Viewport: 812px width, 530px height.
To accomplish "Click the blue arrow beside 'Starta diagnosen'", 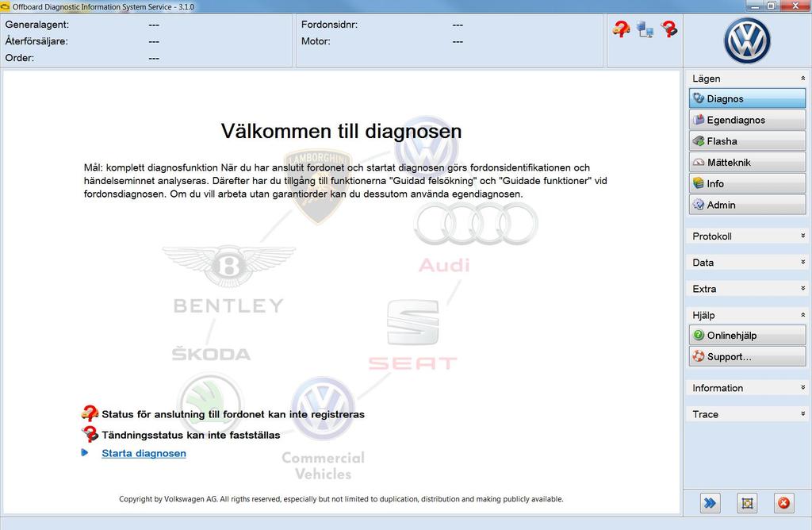I will (x=85, y=453).
